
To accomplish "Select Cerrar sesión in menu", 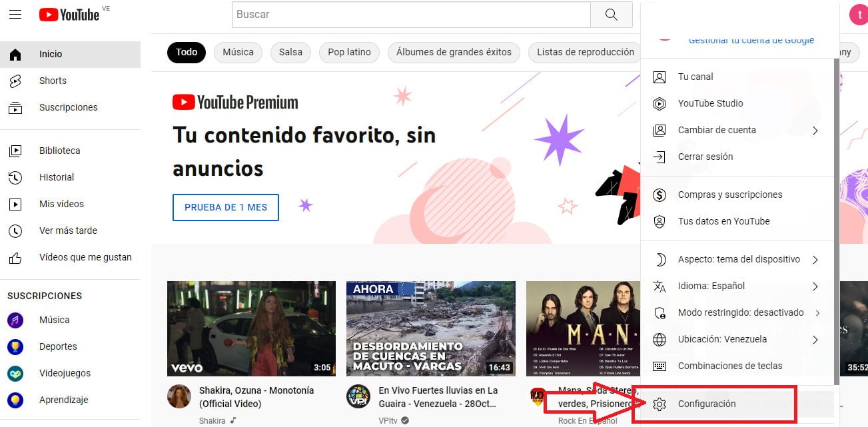I will (x=737, y=157).
